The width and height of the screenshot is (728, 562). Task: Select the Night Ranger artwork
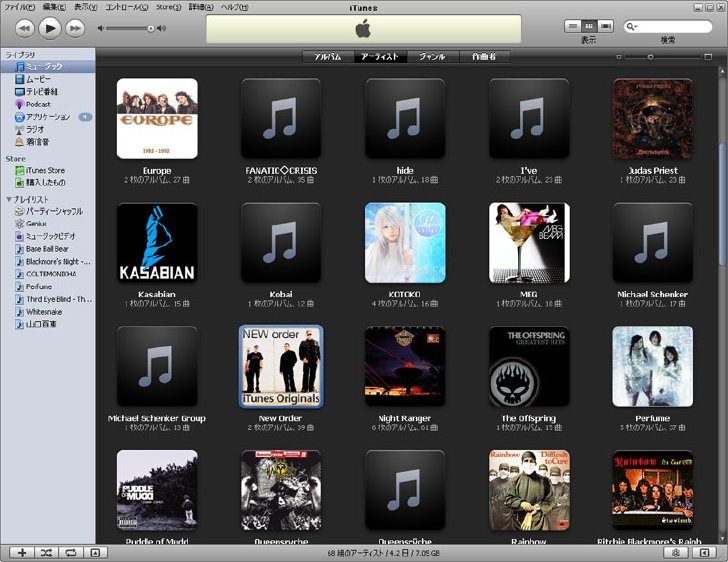coord(405,366)
